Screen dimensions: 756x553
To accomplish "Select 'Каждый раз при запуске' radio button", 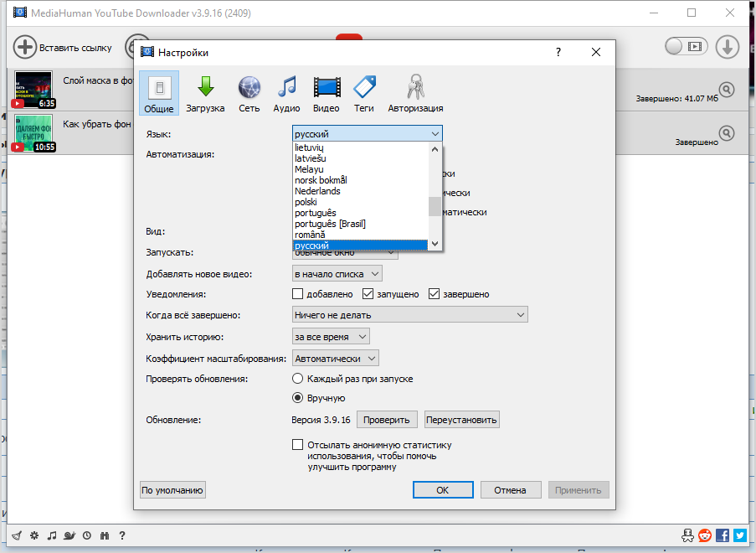I will click(x=297, y=379).
